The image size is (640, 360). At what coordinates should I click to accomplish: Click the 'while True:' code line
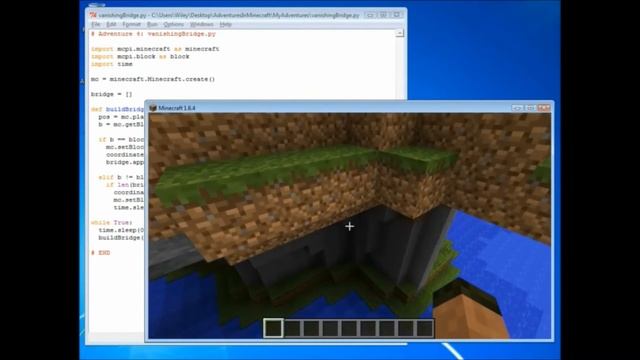(111, 222)
